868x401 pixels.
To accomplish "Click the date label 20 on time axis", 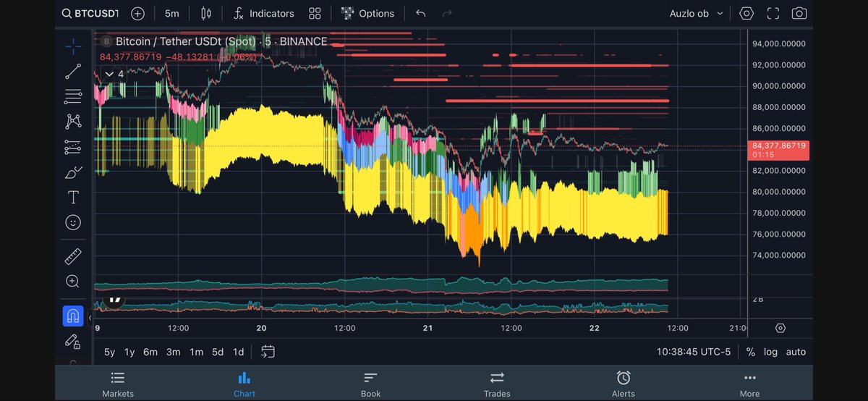I will click(x=261, y=328).
